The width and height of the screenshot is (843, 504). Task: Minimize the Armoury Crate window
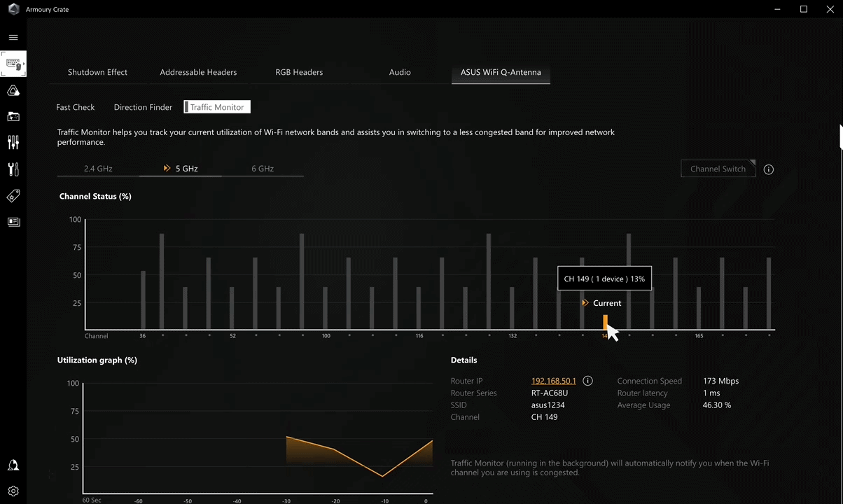pyautogui.click(x=779, y=9)
